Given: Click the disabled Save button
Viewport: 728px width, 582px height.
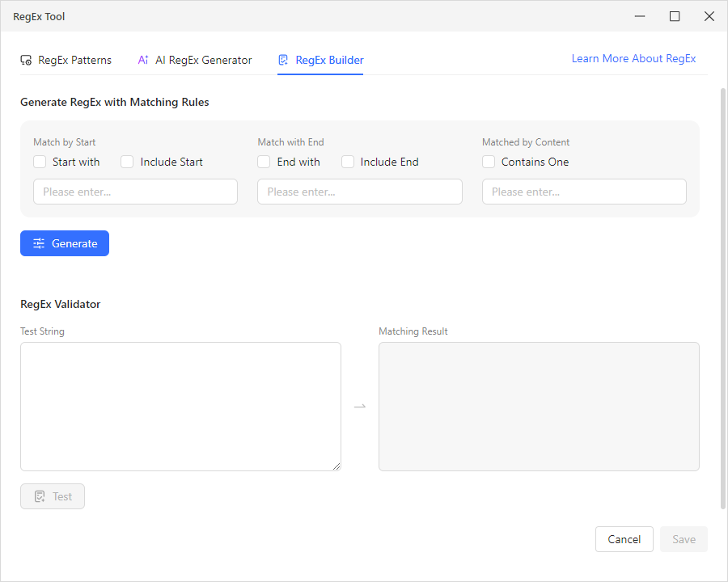Looking at the screenshot, I should [684, 538].
